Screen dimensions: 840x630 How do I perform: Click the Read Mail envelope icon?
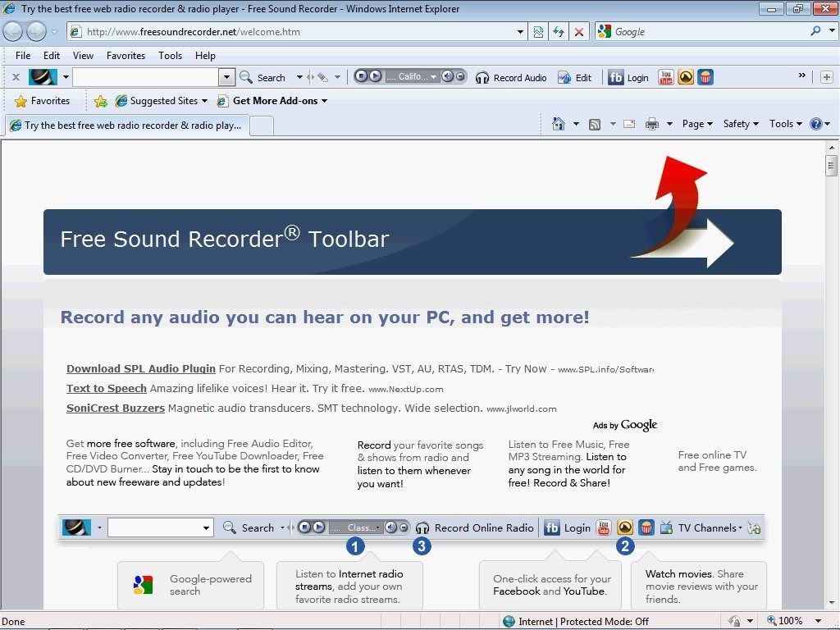tap(629, 124)
